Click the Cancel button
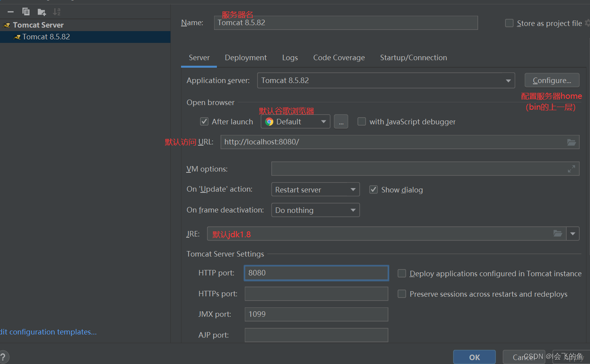Screen dimensions: 590x364 pos(524,357)
